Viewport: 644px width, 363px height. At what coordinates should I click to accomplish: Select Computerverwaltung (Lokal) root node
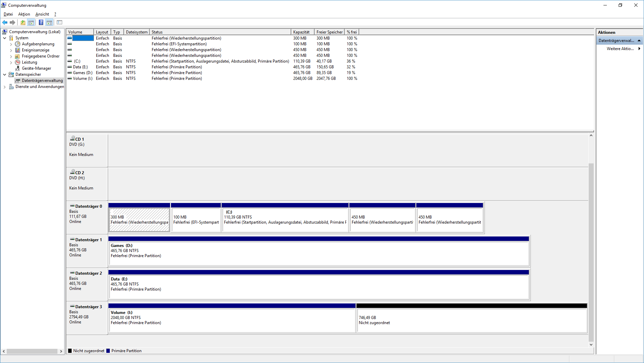tap(34, 32)
